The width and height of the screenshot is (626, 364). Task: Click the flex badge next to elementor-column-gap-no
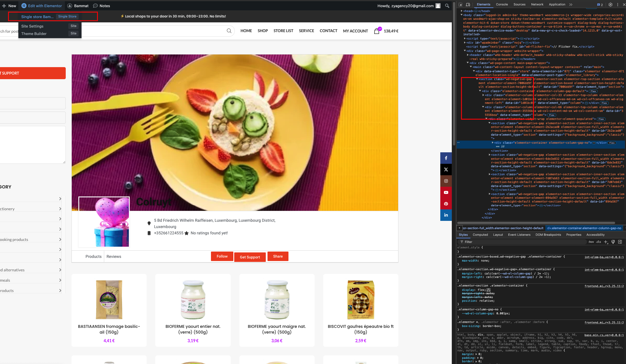(x=612, y=143)
